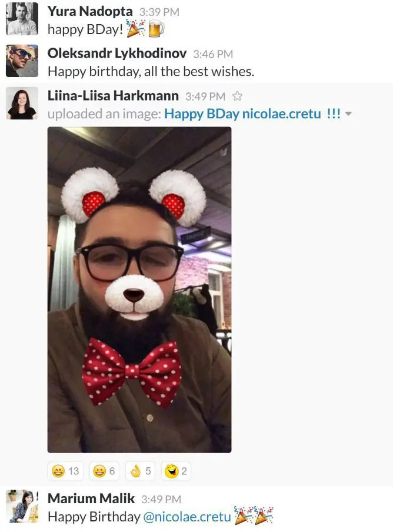Add the laughing reaction with 2

tap(176, 471)
